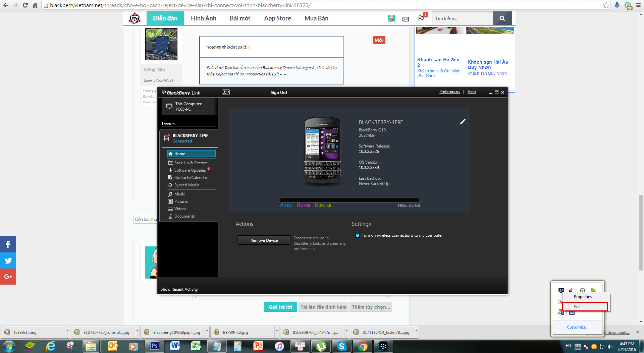Share on Twitter
The width and height of the screenshot is (644, 353).
pyautogui.click(x=8, y=260)
